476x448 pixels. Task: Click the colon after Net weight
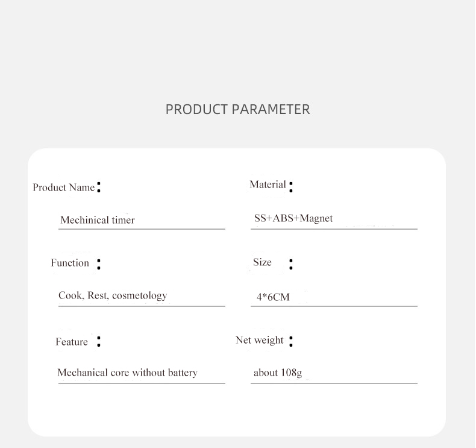[291, 341]
